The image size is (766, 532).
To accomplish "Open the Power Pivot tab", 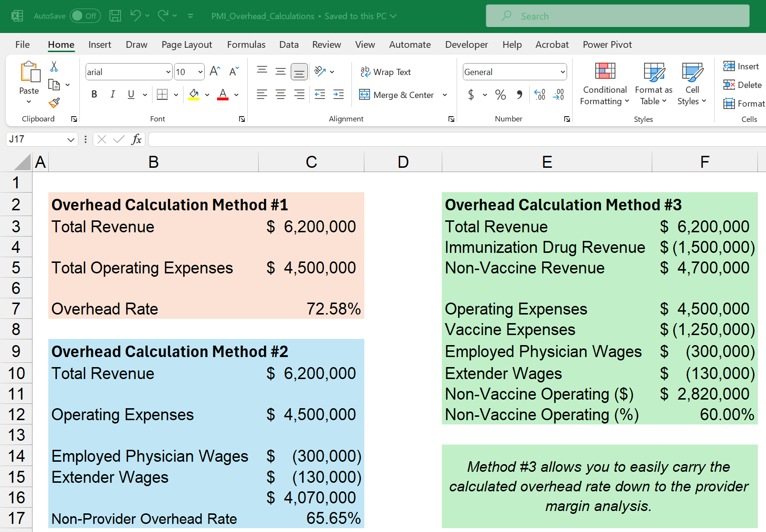I will click(607, 44).
